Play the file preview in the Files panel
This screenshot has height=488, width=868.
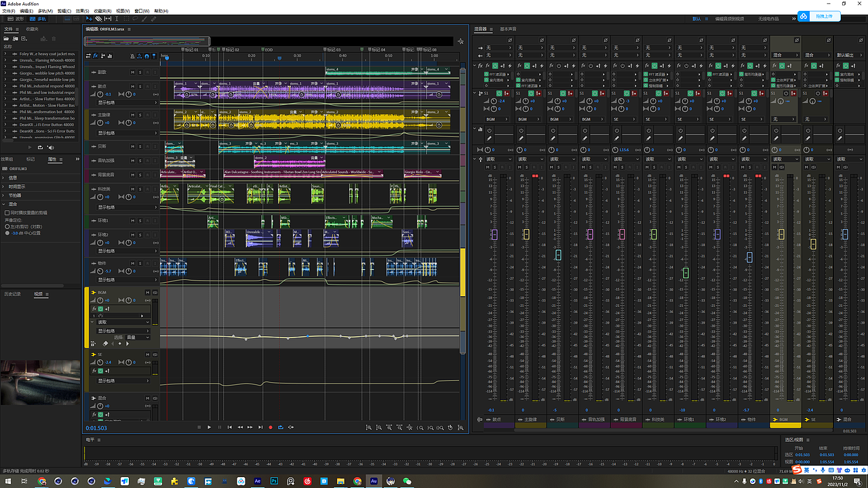click(31, 147)
